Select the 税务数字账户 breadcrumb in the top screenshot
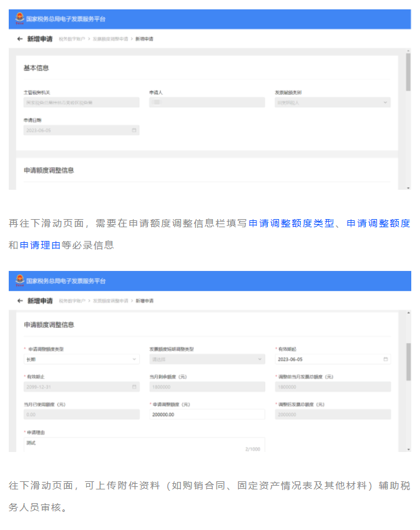The height and width of the screenshot is (530, 420). click(72, 39)
